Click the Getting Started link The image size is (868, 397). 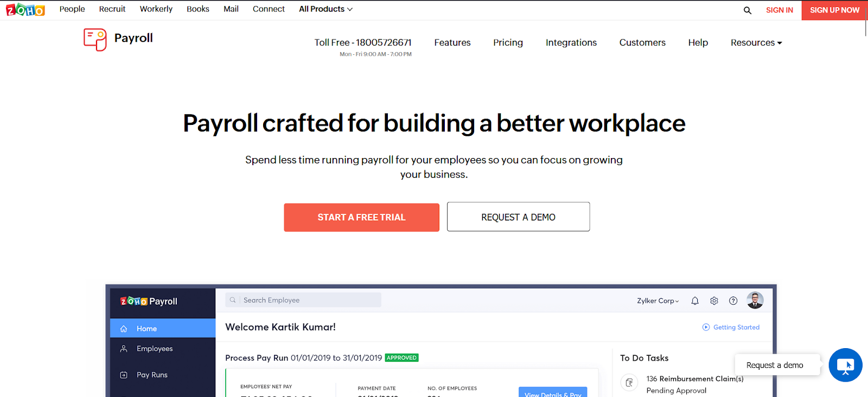pyautogui.click(x=736, y=327)
